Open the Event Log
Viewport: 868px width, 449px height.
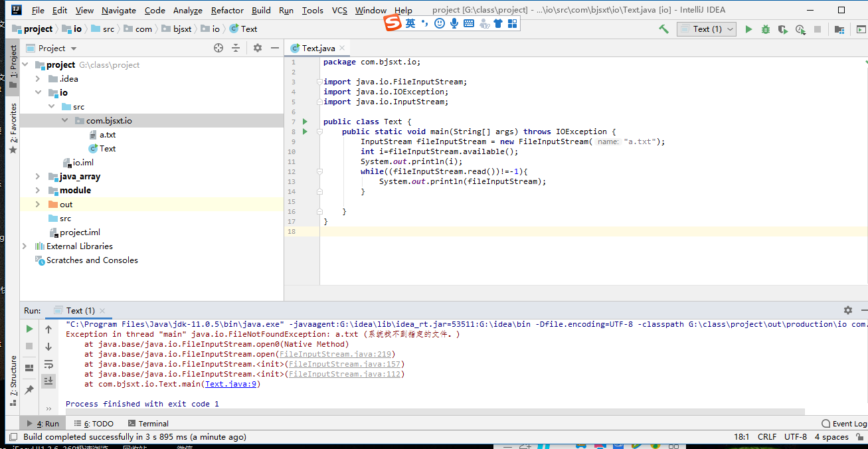[844, 424]
